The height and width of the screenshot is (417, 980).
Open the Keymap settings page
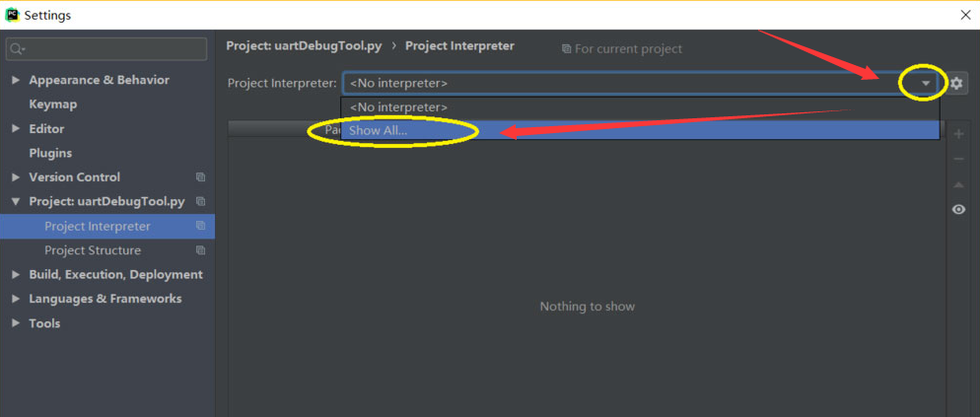point(53,104)
